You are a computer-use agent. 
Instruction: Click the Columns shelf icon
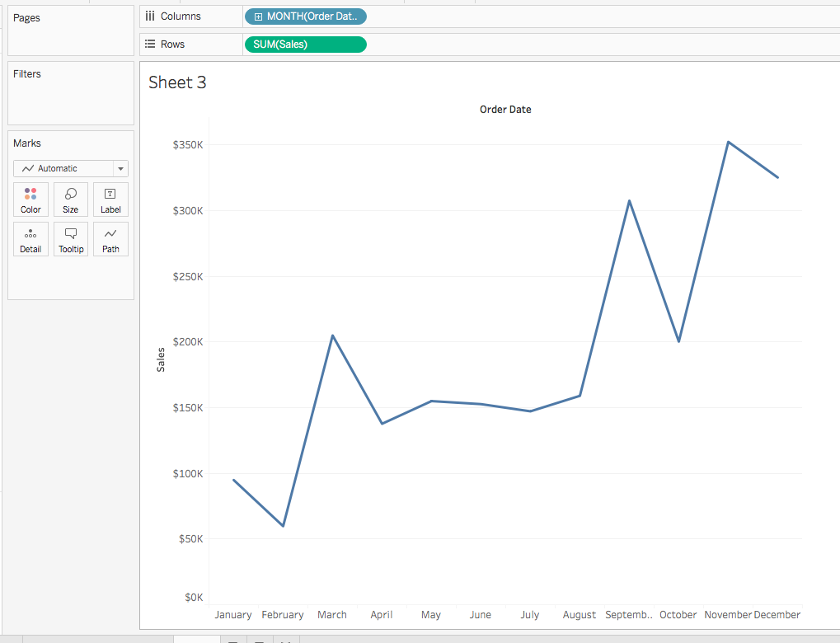tap(150, 16)
